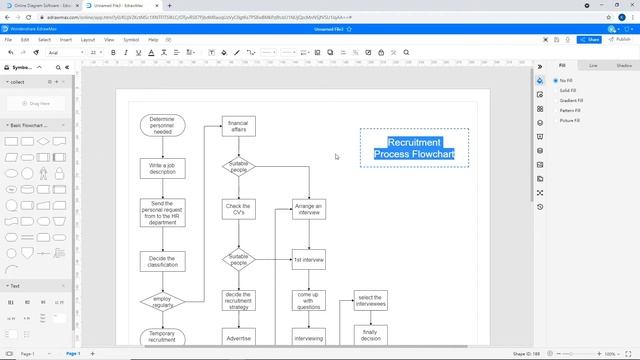Image resolution: width=640 pixels, height=360 pixels.
Task: Select the Solid Fill radio option
Action: (x=556, y=91)
